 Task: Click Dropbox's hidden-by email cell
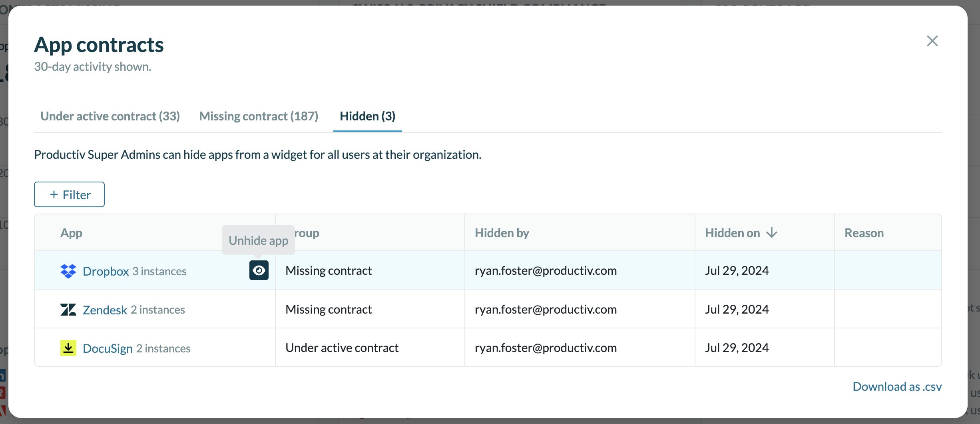point(546,270)
